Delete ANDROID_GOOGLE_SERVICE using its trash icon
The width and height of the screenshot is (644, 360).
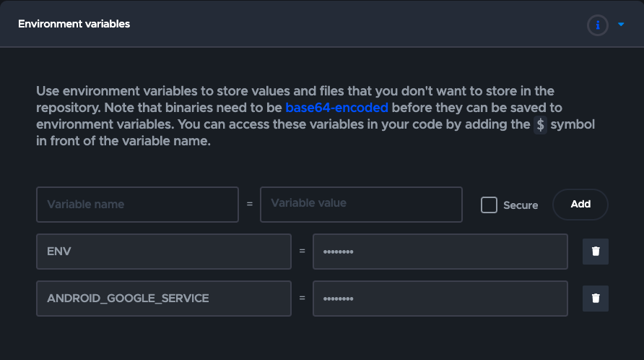tap(596, 298)
